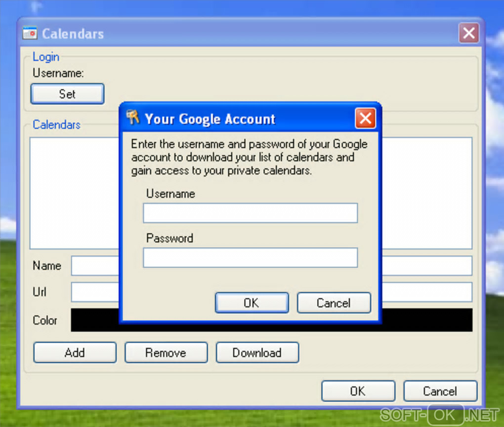The height and width of the screenshot is (427, 504).
Task: Click OK in the Google Account dialog
Action: [x=252, y=302]
